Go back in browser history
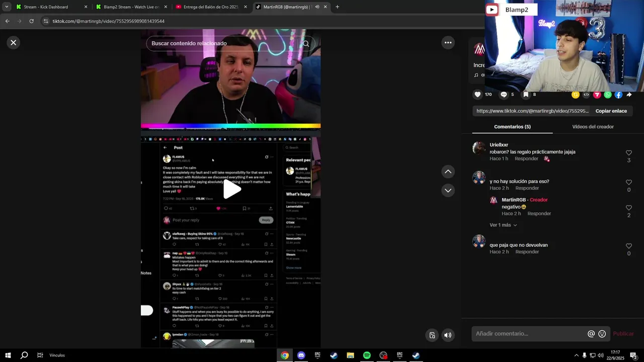The image size is (644, 362). tap(7, 21)
